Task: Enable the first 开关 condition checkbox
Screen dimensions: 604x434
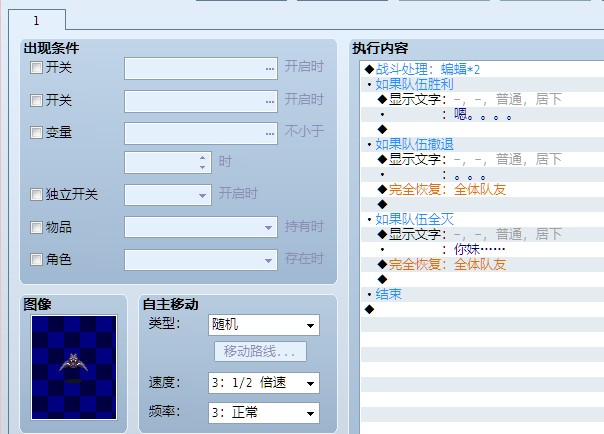Action: tap(37, 68)
